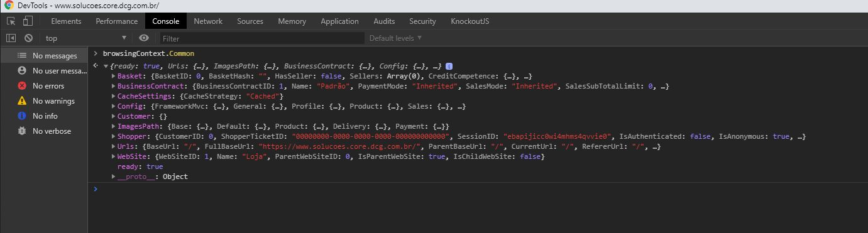Select the yellow warnings icon in sidebar
Viewport: 868px width, 233px height.
pos(22,101)
